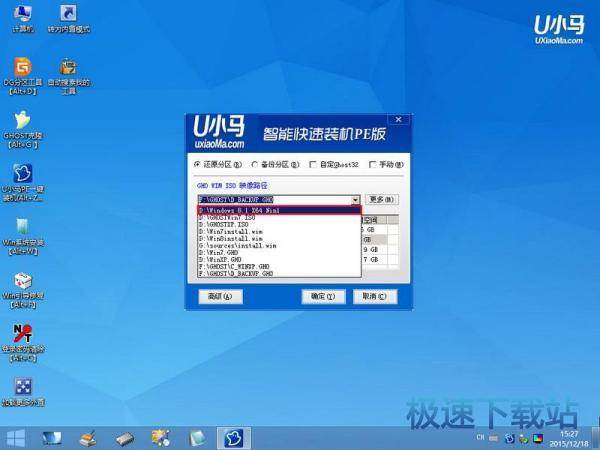Open the colorful wand taskbar icon
The width and height of the screenshot is (600, 450).
[x=161, y=439]
